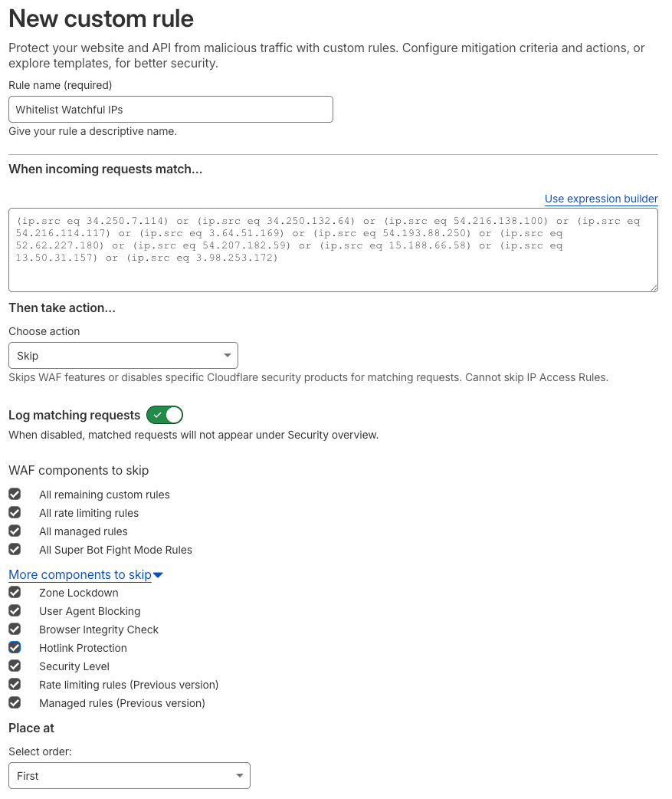The width and height of the screenshot is (672, 799).
Task: Uncheck All remaining custom rules
Action: pyautogui.click(x=15, y=494)
